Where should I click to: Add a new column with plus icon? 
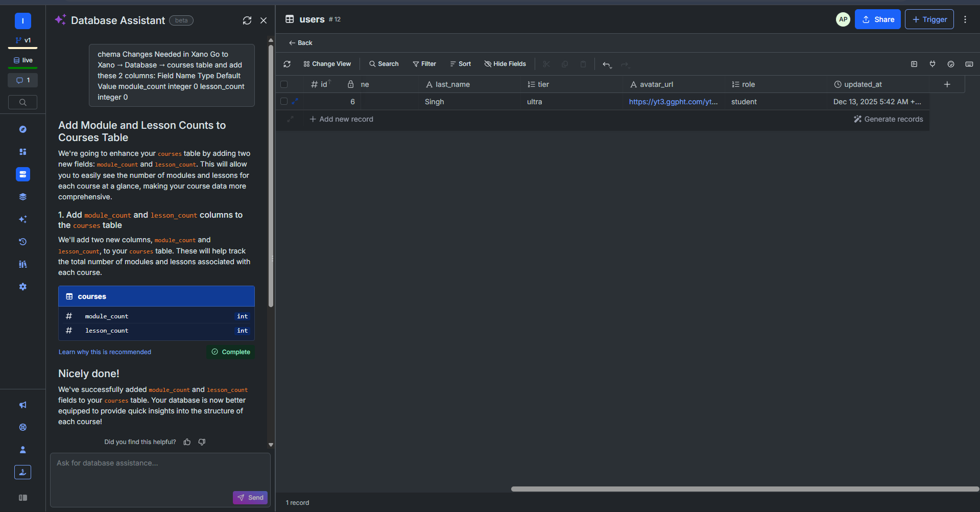pyautogui.click(x=947, y=84)
